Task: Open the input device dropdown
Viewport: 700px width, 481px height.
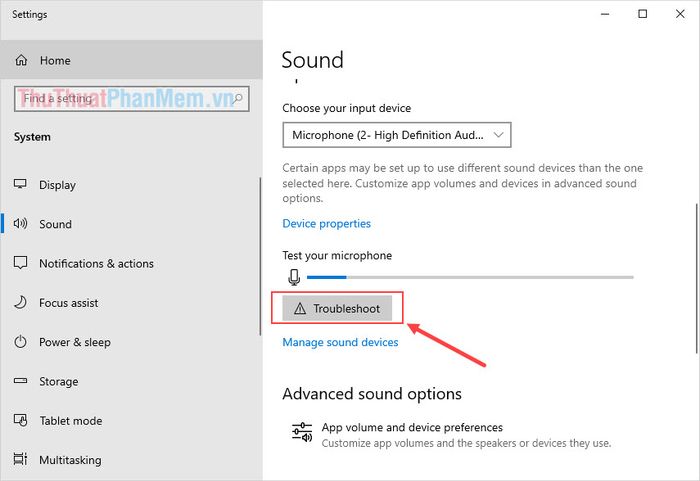Action: click(396, 135)
